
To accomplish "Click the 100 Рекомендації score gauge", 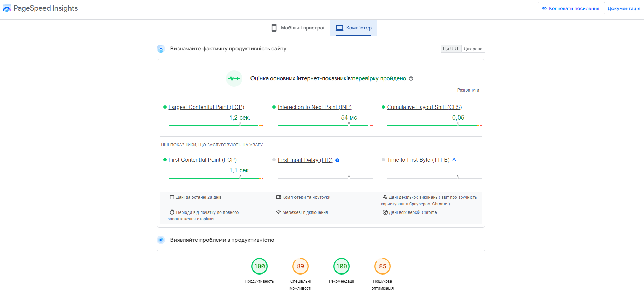I will [x=342, y=266].
